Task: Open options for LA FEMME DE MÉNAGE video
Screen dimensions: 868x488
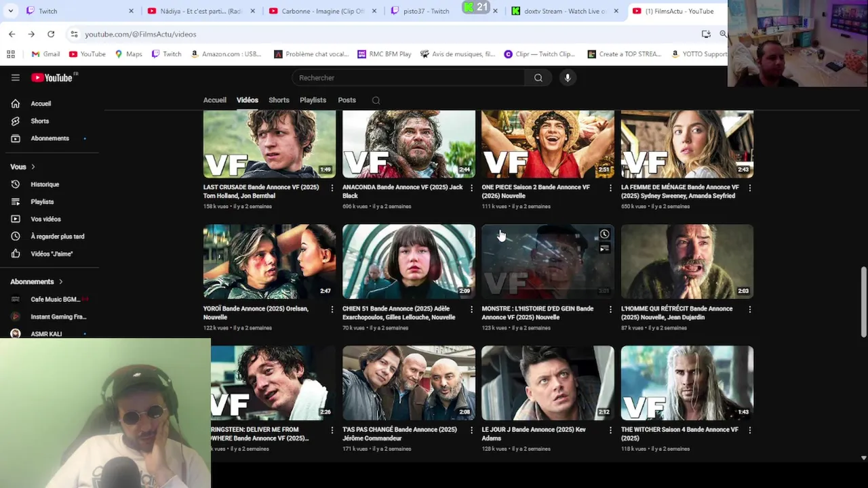Action: click(749, 188)
